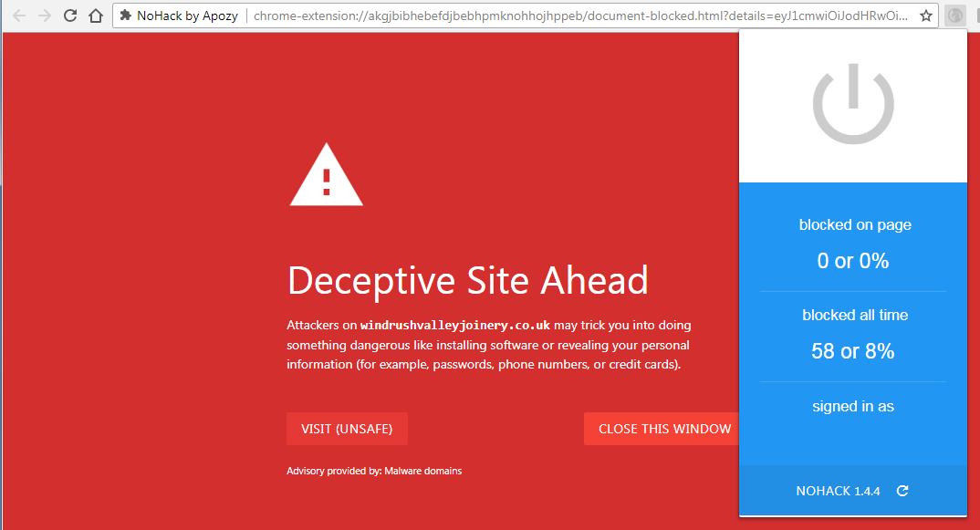Open the browser home page icon
The image size is (980, 530).
tap(95, 16)
